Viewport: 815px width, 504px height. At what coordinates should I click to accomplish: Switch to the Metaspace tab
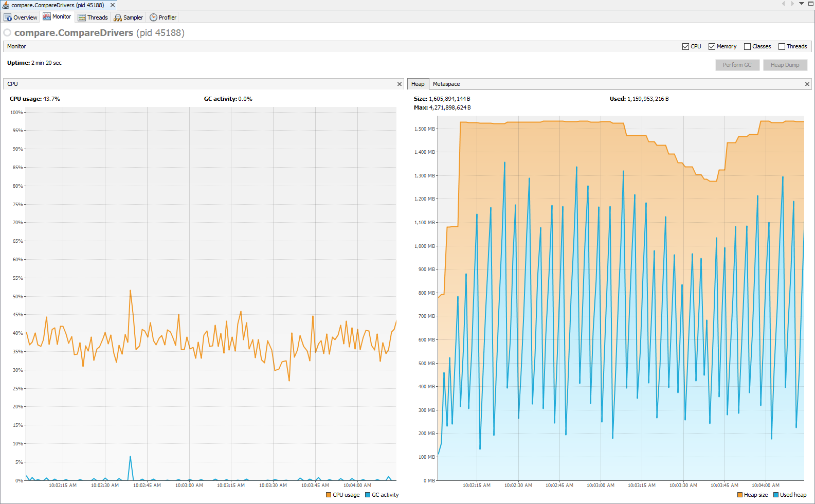click(x=446, y=84)
